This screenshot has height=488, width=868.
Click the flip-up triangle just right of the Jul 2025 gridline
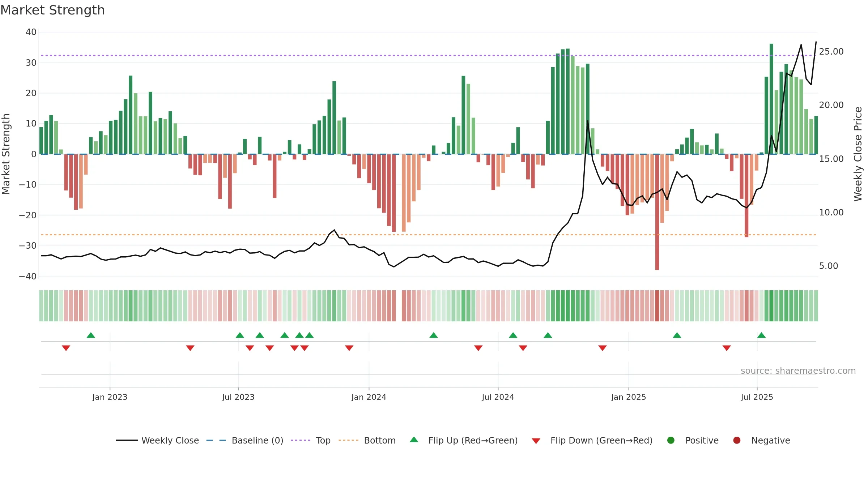click(761, 335)
